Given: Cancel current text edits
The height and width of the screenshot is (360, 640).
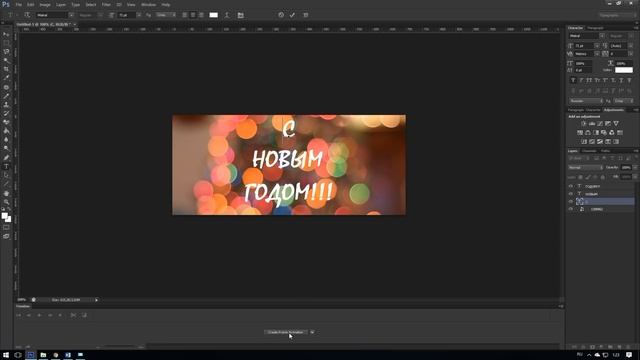Looking at the screenshot, I should pos(281,15).
